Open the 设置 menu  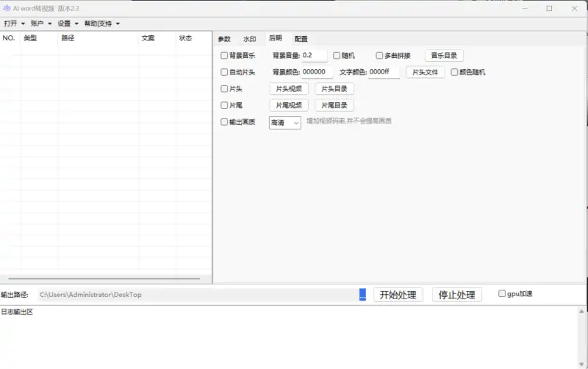point(68,24)
